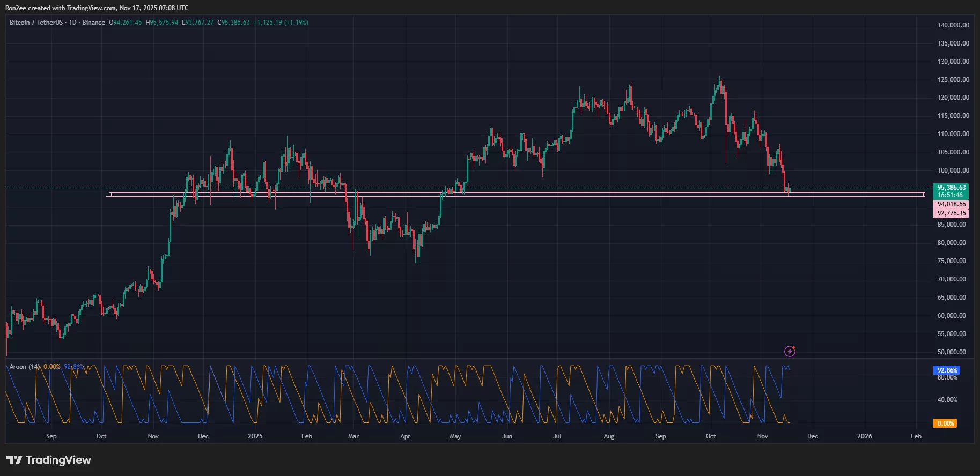Click the green current price label 95,386.63
This screenshot has height=476, width=980.
tap(951, 188)
